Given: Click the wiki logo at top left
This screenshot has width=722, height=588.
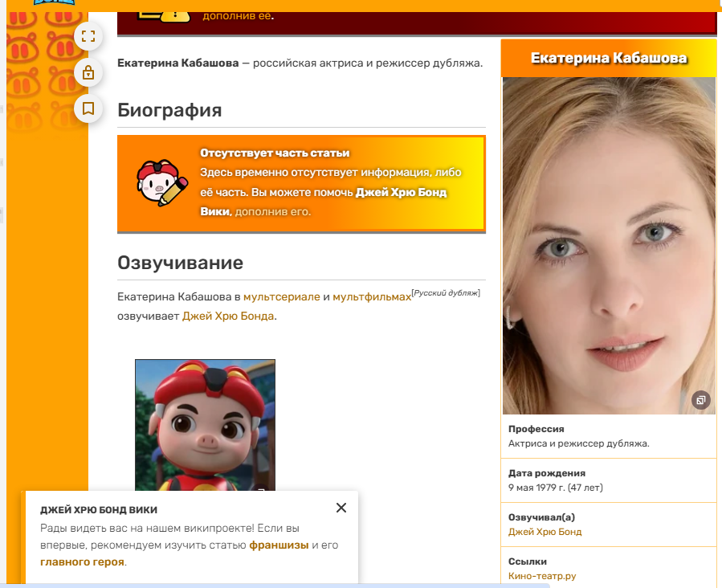Looking at the screenshot, I should tap(55, 2).
